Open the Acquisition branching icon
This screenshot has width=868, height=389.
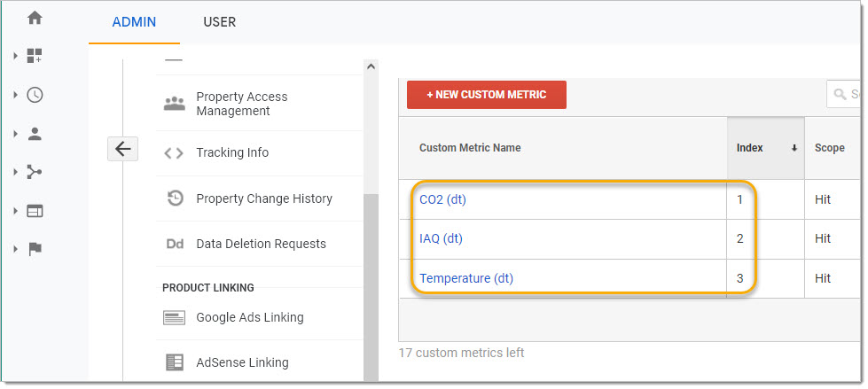pyautogui.click(x=35, y=172)
